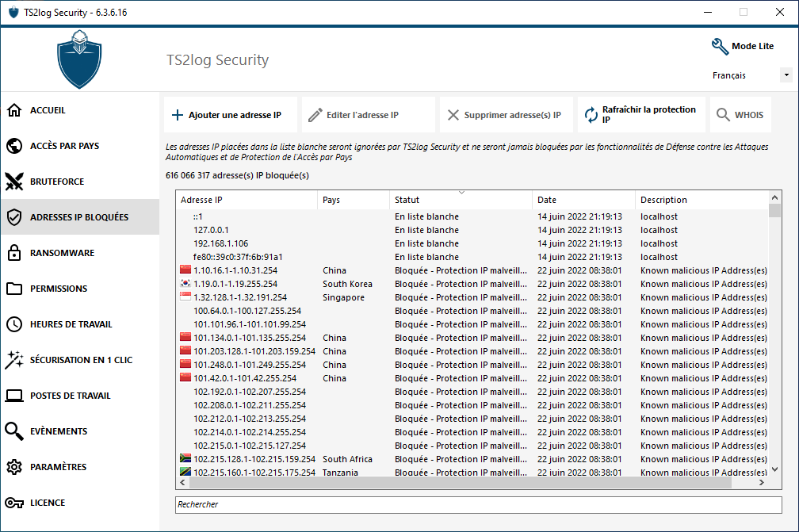
Task: Click the TS2log knight shield logo
Action: pyautogui.click(x=79, y=59)
